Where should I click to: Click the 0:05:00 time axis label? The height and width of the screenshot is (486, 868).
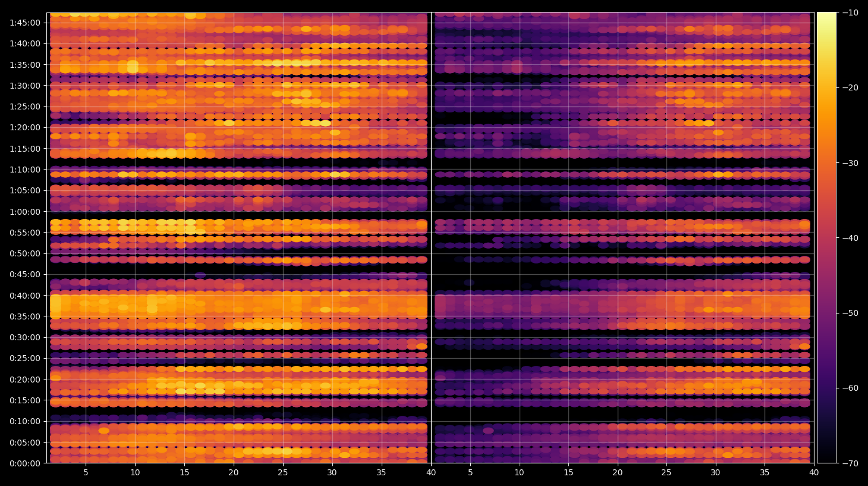[25, 443]
